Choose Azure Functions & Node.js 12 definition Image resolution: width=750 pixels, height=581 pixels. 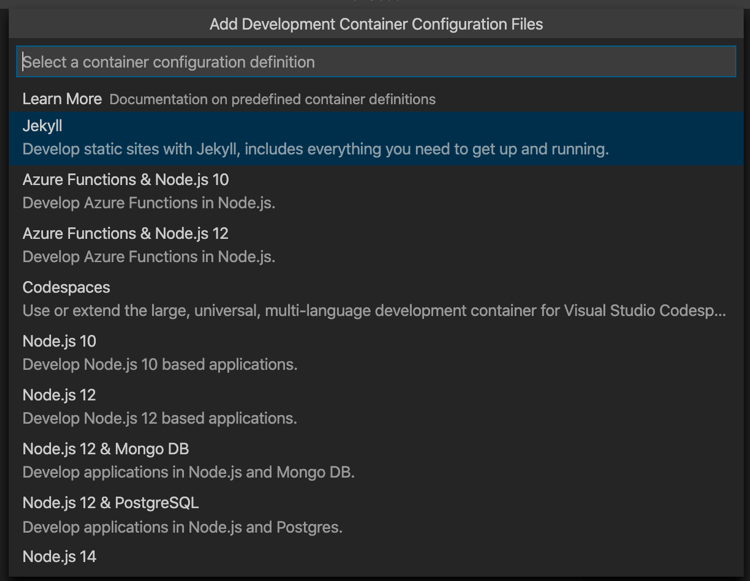(x=125, y=234)
